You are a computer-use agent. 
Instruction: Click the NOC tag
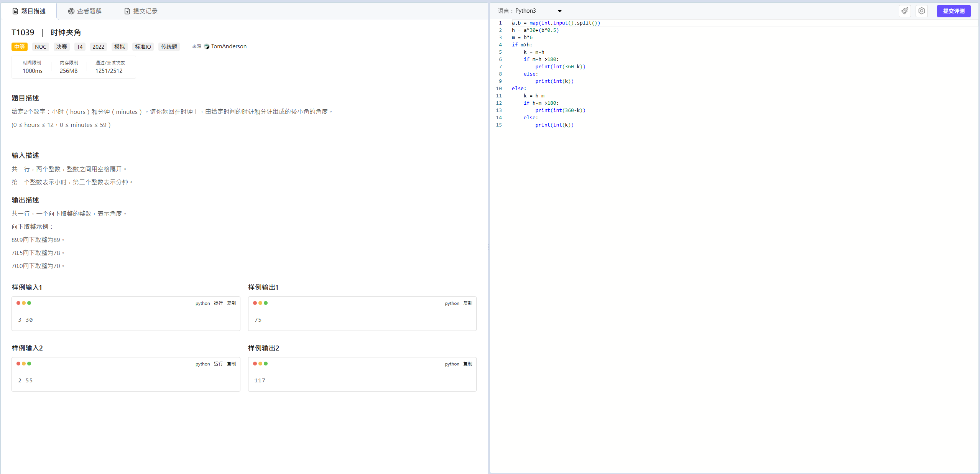(x=40, y=47)
